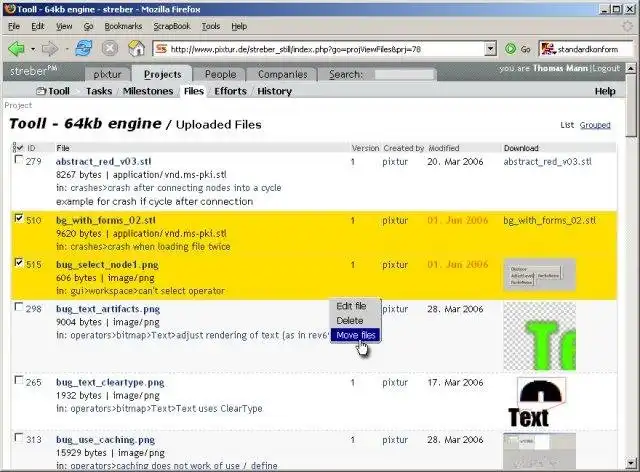This screenshot has width=640, height=472.
Task: Click the streber Help link
Action: [x=605, y=91]
